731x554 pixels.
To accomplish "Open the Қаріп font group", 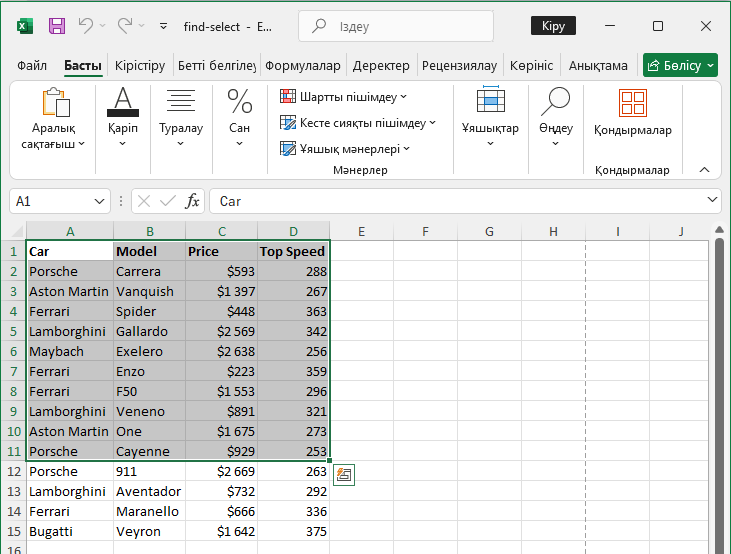I will pos(123,117).
